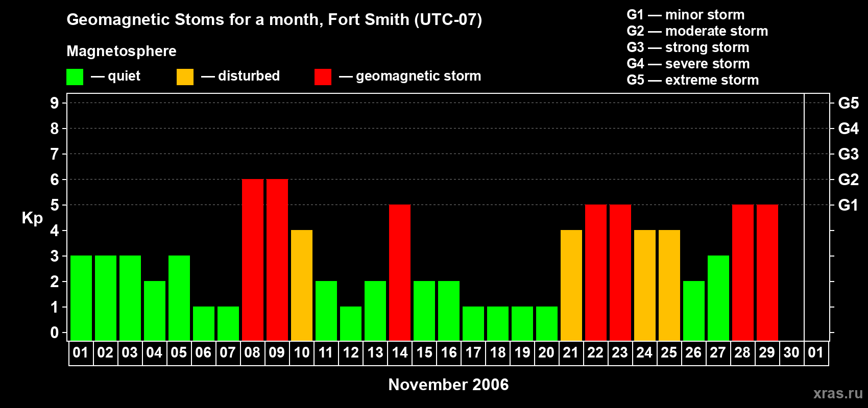
Task: Click the G2 label on right axis
Action: [849, 180]
